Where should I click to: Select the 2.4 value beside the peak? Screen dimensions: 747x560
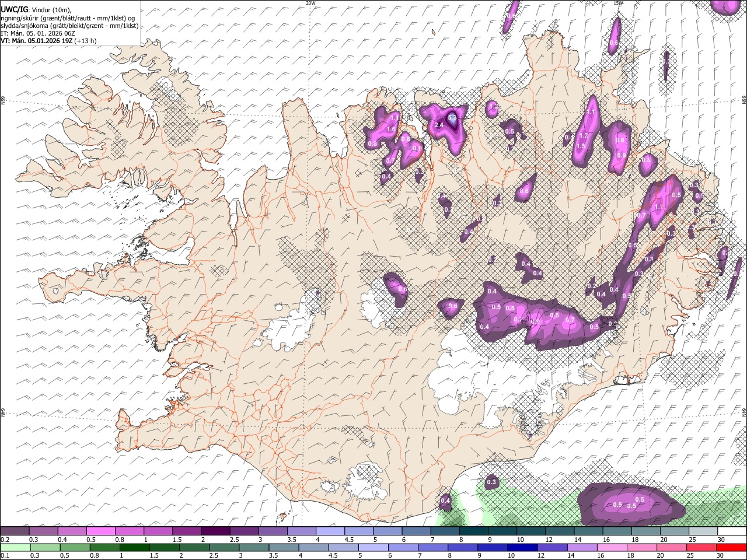pyautogui.click(x=440, y=125)
